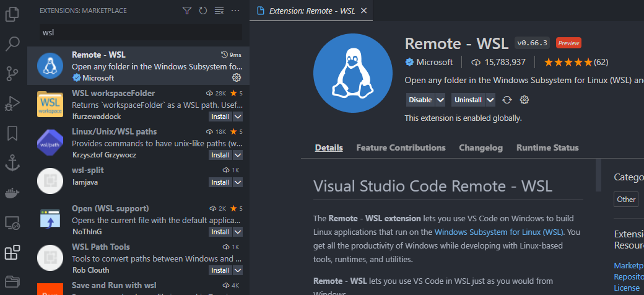The height and width of the screenshot is (295, 644).
Task: Click publisher name Rob Clouth
Action: (x=91, y=270)
